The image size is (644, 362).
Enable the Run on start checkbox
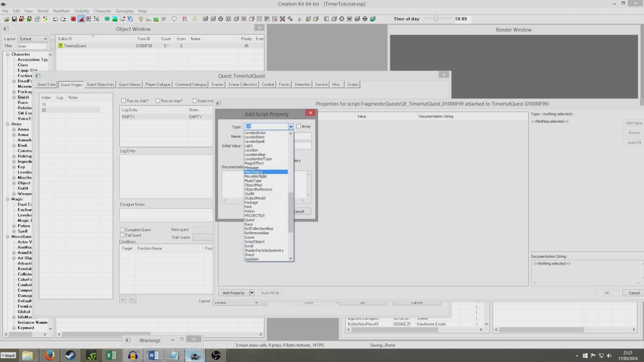tap(124, 101)
